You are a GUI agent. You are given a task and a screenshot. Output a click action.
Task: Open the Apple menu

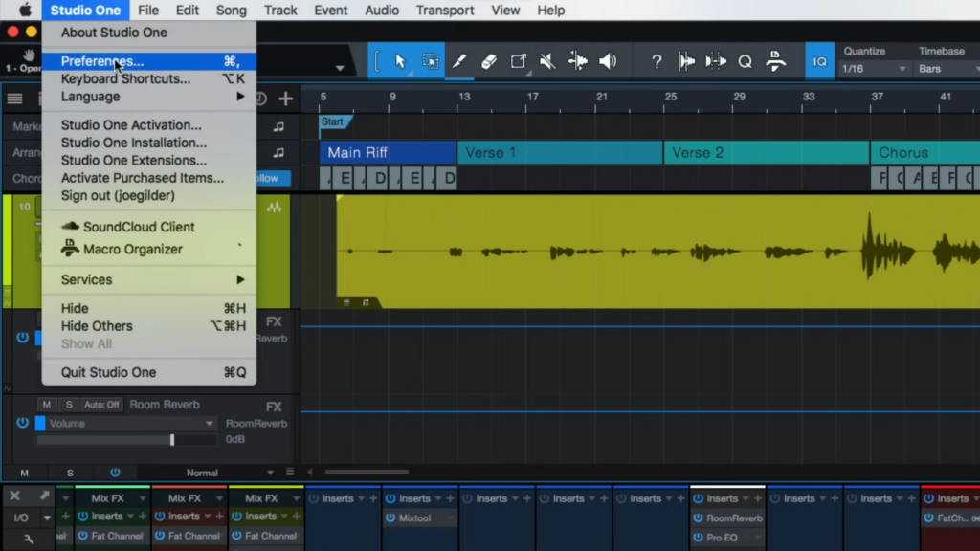click(25, 10)
